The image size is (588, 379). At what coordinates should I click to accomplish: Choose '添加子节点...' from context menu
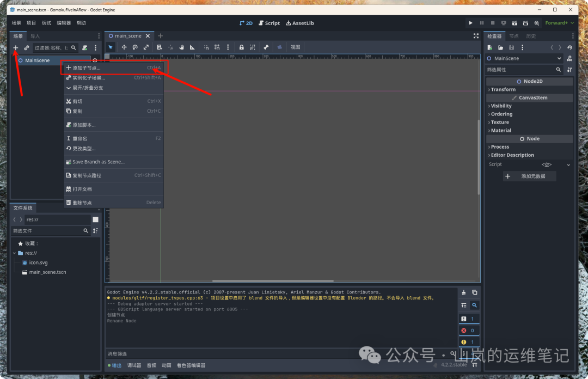tap(87, 68)
